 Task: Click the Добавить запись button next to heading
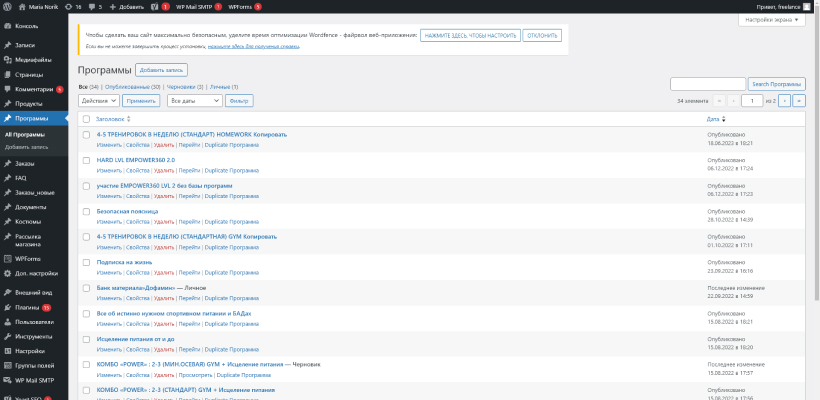click(161, 70)
